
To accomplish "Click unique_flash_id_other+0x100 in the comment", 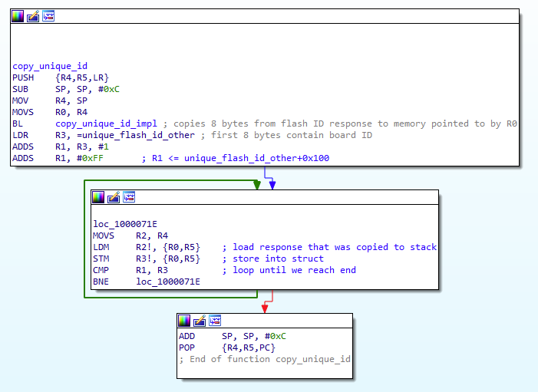I will 256,158.
